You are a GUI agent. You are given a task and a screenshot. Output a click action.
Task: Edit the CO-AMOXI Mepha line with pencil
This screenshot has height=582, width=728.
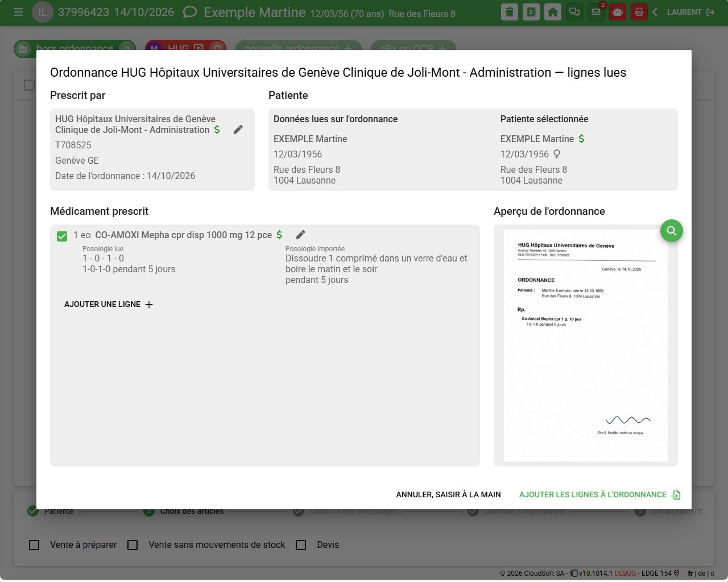(301, 235)
